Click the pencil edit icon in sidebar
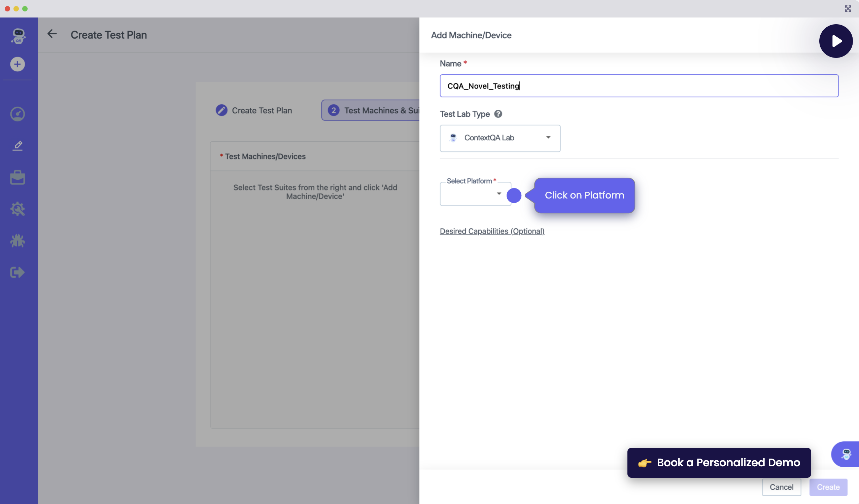This screenshot has height=504, width=859. pyautogui.click(x=18, y=145)
